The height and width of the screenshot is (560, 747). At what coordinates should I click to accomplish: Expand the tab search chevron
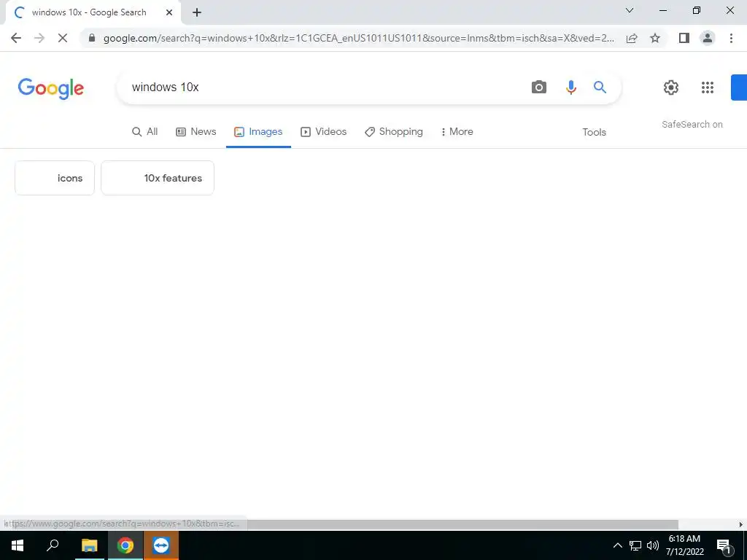click(630, 10)
